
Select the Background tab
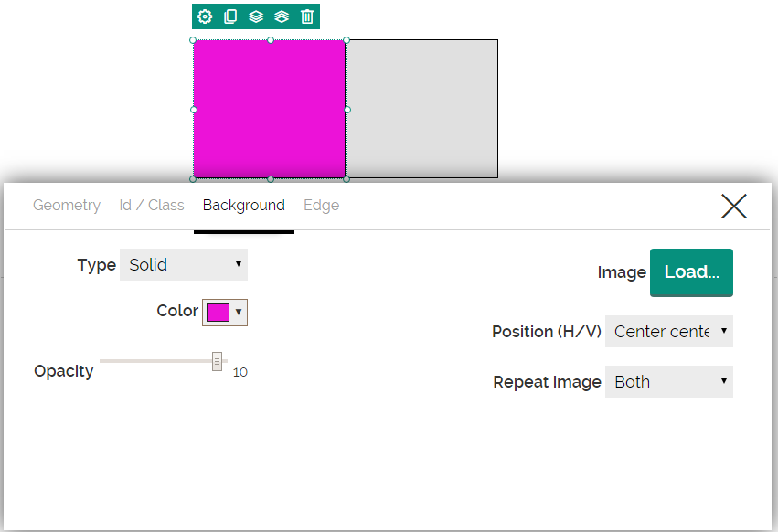tap(244, 206)
